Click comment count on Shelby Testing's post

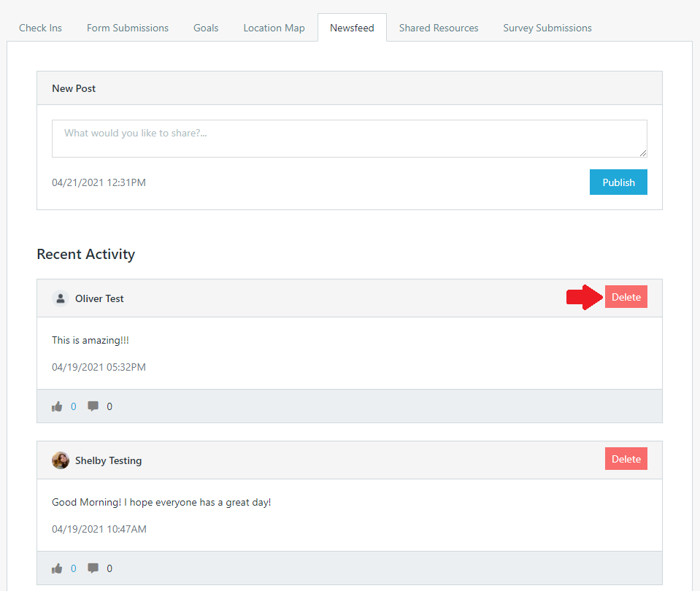(x=109, y=568)
